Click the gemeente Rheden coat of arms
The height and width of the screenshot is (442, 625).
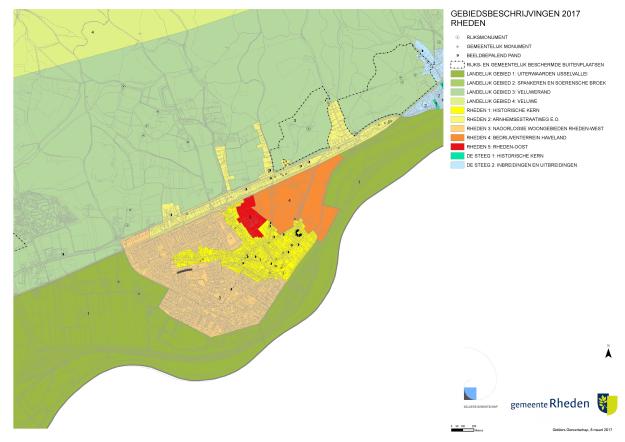point(606,403)
